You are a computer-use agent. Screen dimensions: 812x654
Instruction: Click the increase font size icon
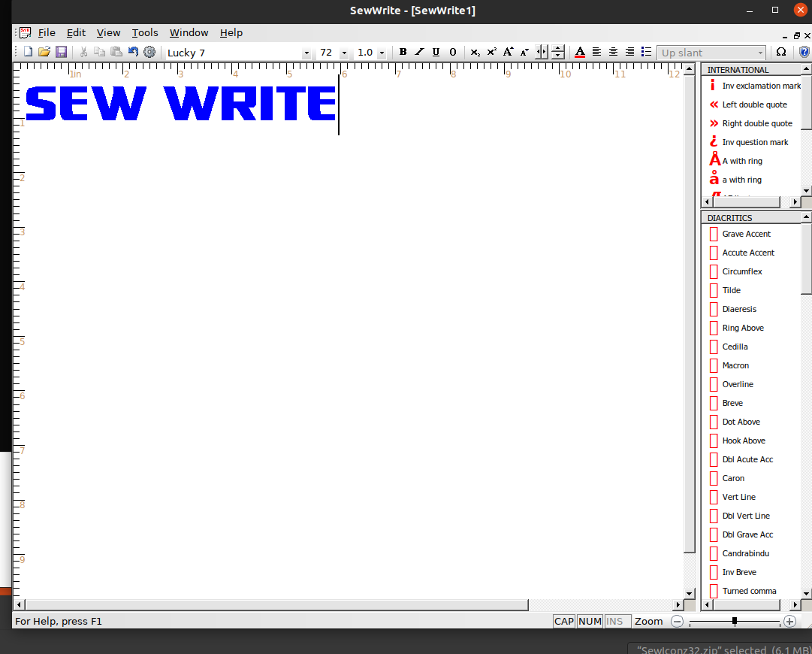coord(508,53)
